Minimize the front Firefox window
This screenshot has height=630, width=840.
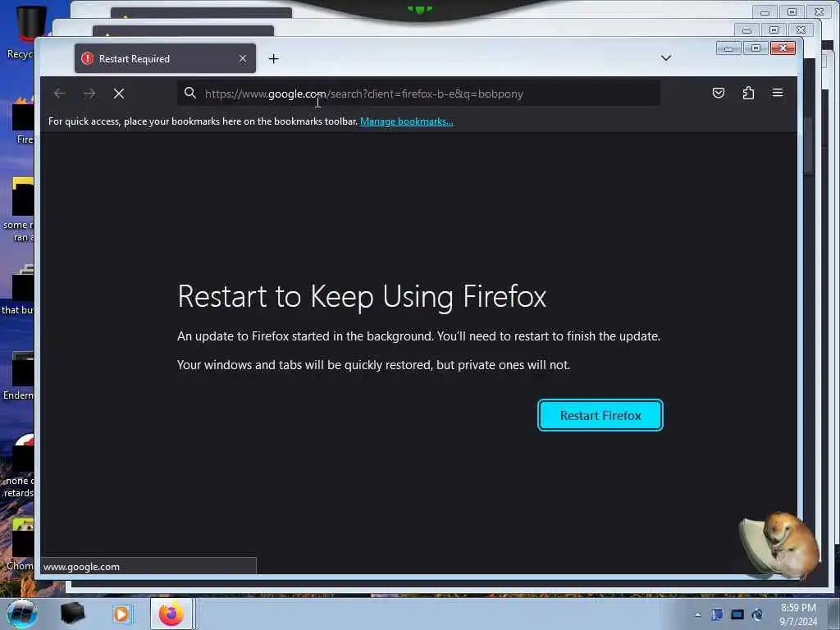pos(728,48)
